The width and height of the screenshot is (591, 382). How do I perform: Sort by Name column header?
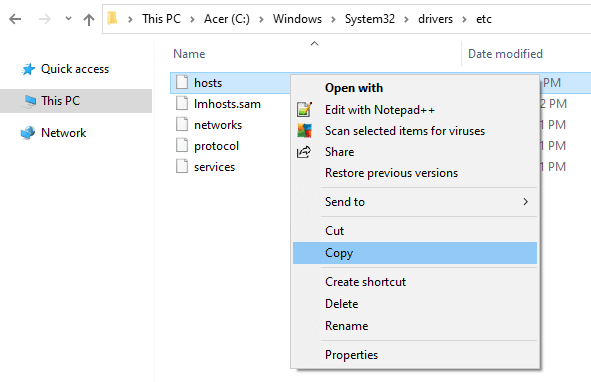(189, 54)
